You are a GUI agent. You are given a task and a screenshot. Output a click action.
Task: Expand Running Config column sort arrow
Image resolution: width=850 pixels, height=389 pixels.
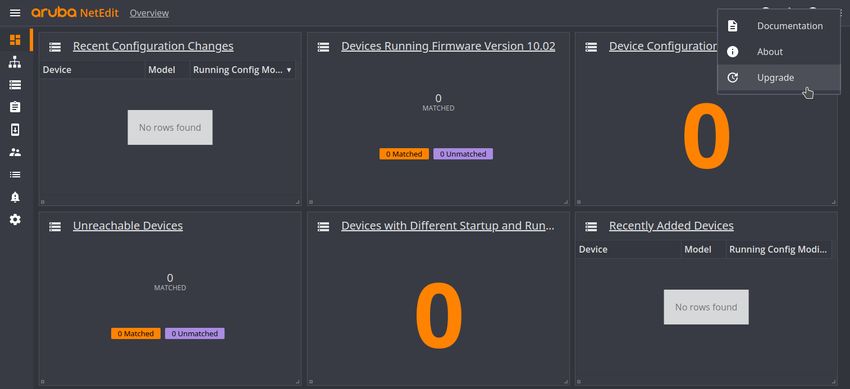289,70
